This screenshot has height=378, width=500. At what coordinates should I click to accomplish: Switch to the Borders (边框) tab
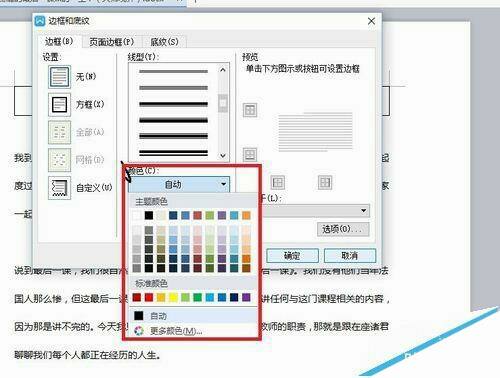click(x=59, y=41)
